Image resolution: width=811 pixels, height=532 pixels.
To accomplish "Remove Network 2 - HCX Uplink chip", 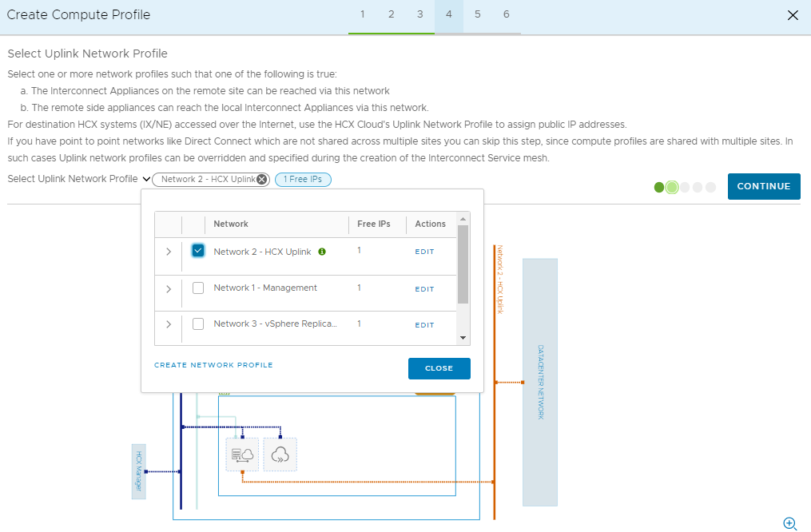I will tap(262, 180).
